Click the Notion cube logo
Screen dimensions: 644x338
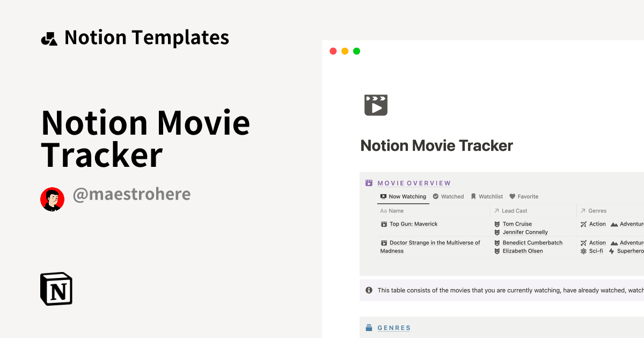pos(56,289)
